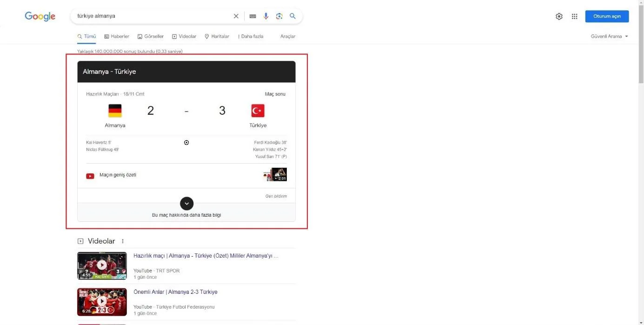Open the Videolar section three-dot menu
644x325 pixels.
coord(123,241)
